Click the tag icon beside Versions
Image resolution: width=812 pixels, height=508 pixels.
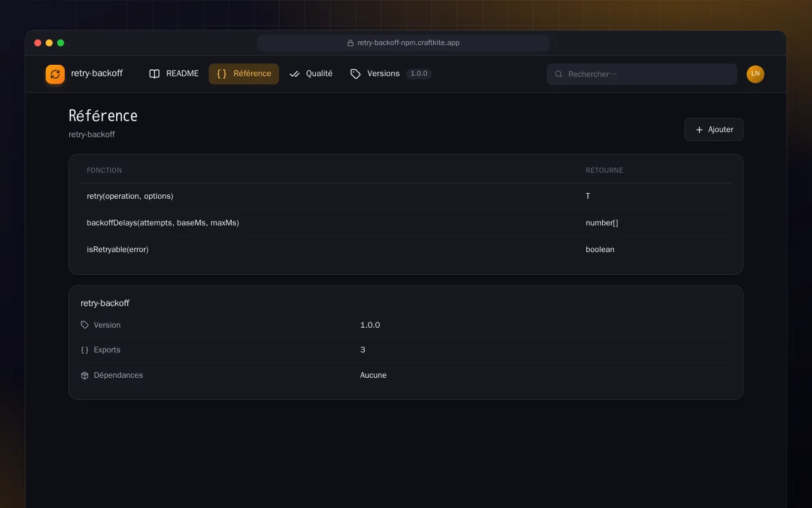click(x=355, y=74)
